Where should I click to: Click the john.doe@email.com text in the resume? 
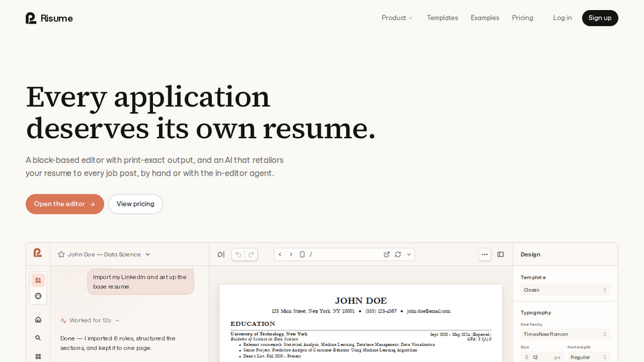pos(429,311)
